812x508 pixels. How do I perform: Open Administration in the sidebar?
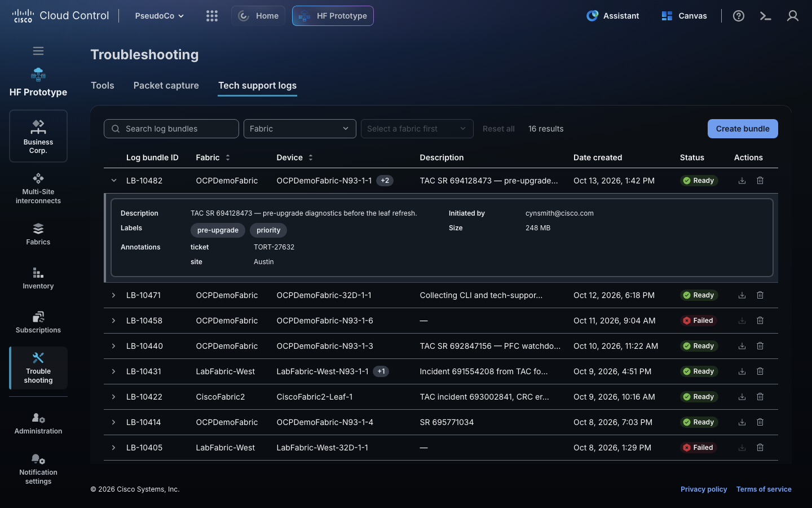[38, 423]
